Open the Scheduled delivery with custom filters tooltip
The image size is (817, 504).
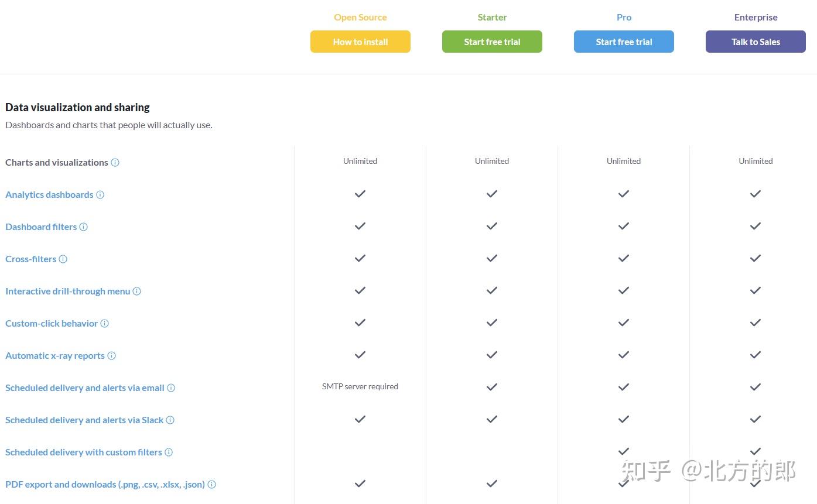click(x=168, y=452)
